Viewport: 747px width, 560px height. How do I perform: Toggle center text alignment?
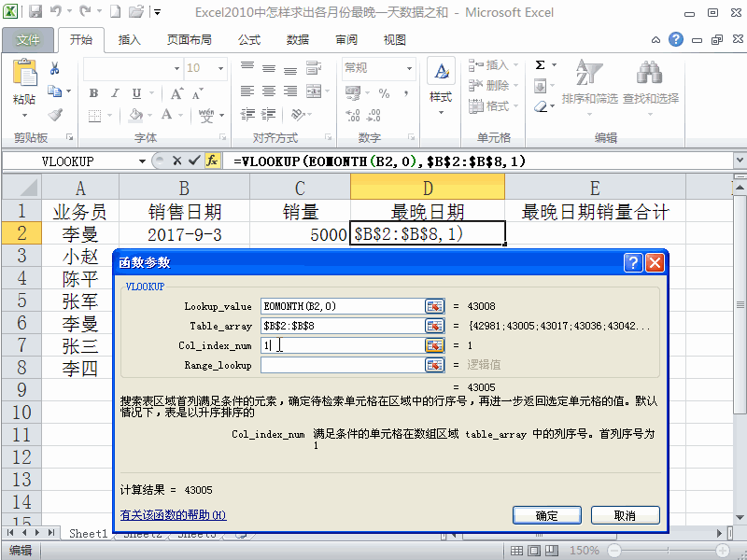[269, 91]
